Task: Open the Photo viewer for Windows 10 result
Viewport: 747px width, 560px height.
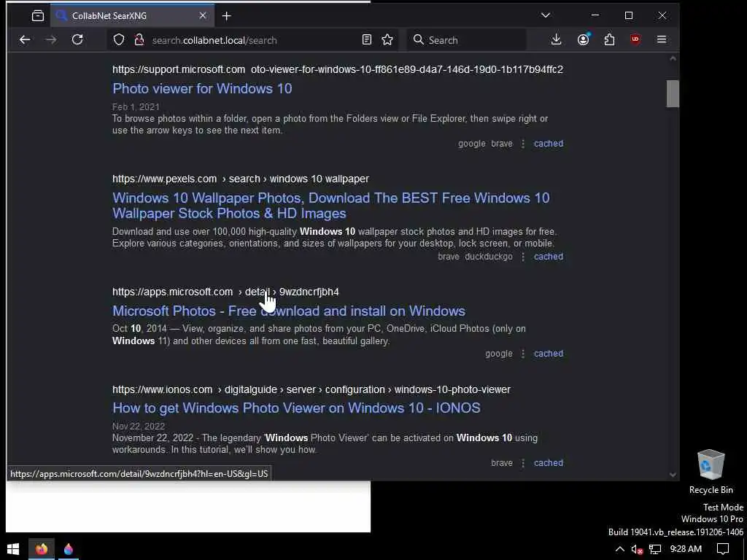Action: click(x=202, y=88)
